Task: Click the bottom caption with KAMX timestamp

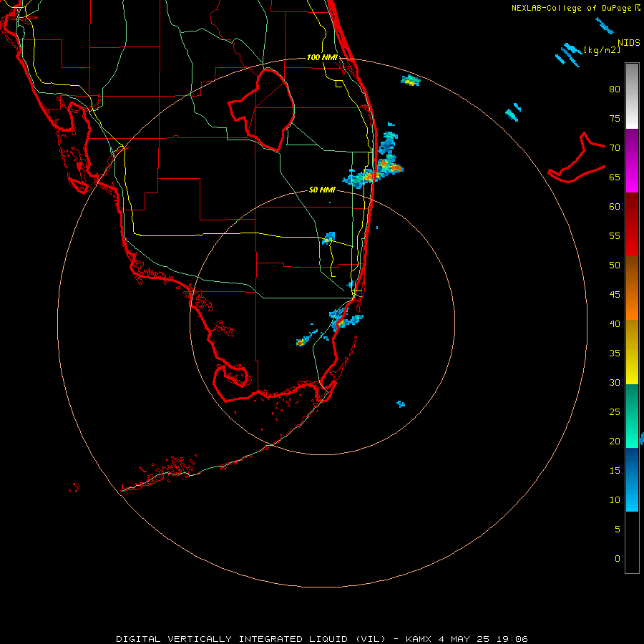Action: [x=322, y=639]
